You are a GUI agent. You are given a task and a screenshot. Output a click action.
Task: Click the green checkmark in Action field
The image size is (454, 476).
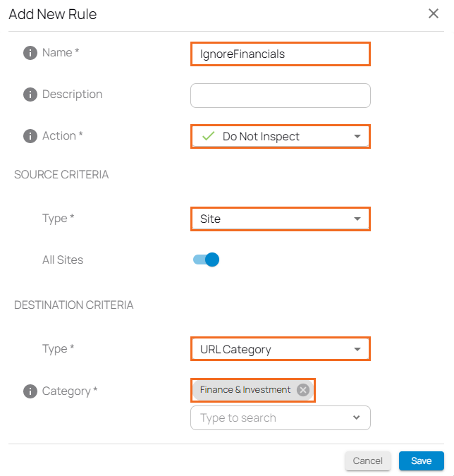click(x=208, y=136)
